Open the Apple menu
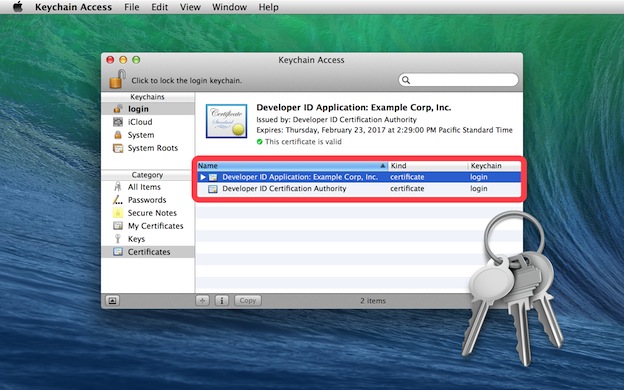The width and height of the screenshot is (624, 390). click(18, 7)
